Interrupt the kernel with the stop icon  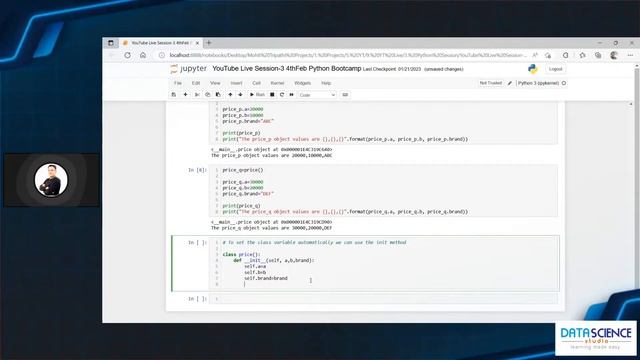click(x=272, y=95)
